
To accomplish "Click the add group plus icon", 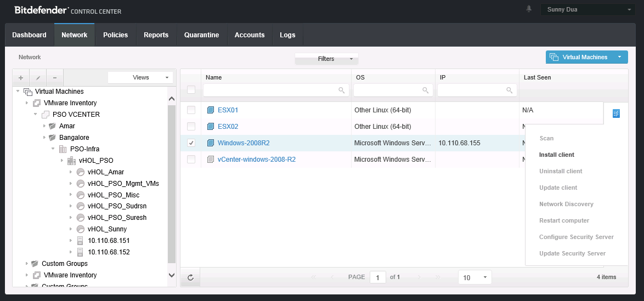I will pyautogui.click(x=21, y=78).
